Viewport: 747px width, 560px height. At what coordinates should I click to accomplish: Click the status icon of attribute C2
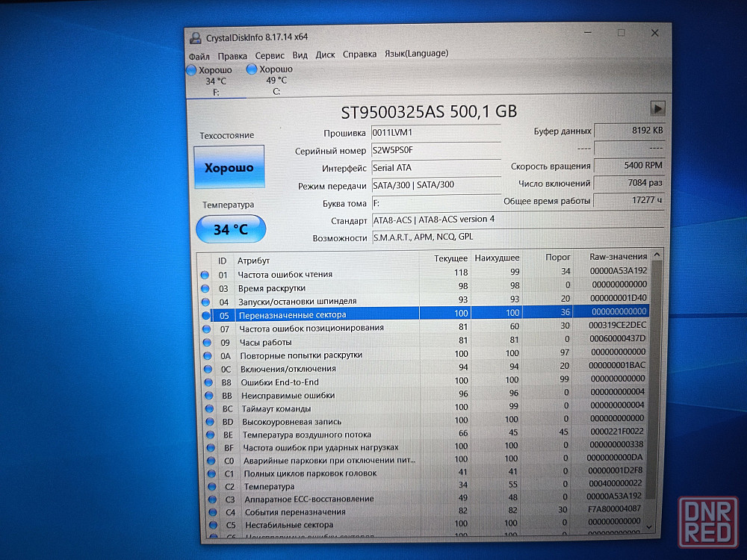tap(212, 486)
